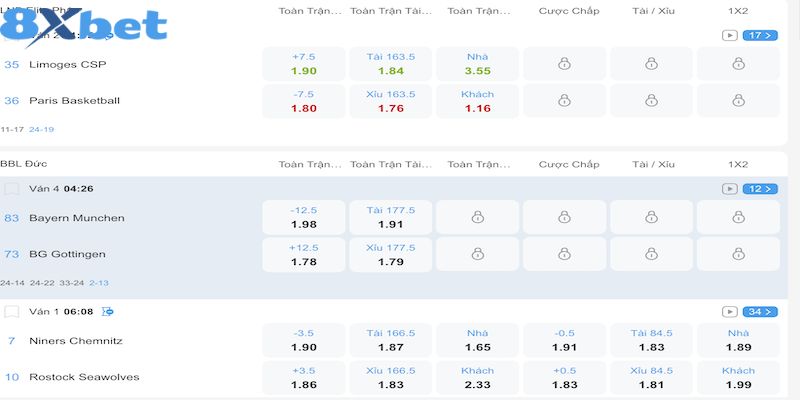Click the 2-13 quarter score for Bayern match
Image resolution: width=800 pixels, height=400 pixels.
pyautogui.click(x=99, y=283)
